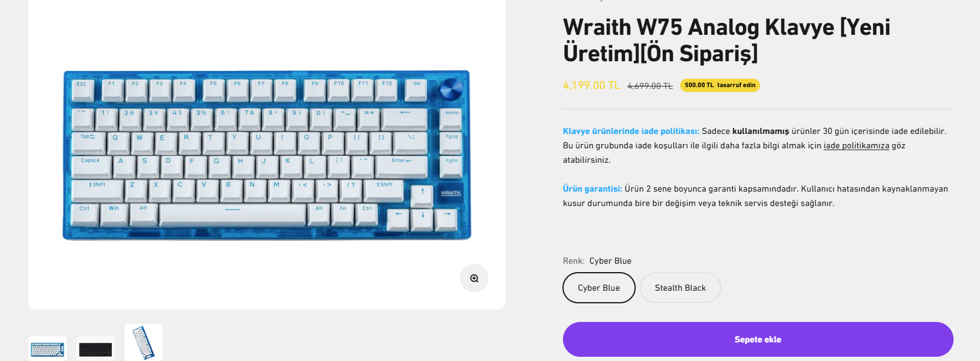The height and width of the screenshot is (361, 980).
Task: View the black keyboard thumbnail
Action: point(96,349)
